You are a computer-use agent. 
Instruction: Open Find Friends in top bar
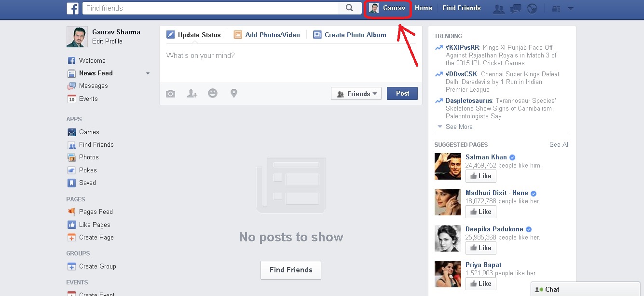(461, 8)
